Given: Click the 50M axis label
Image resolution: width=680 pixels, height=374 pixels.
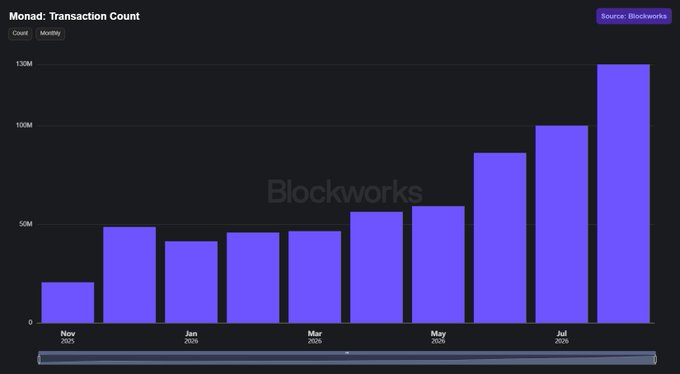Looking at the screenshot, I should coord(26,224).
